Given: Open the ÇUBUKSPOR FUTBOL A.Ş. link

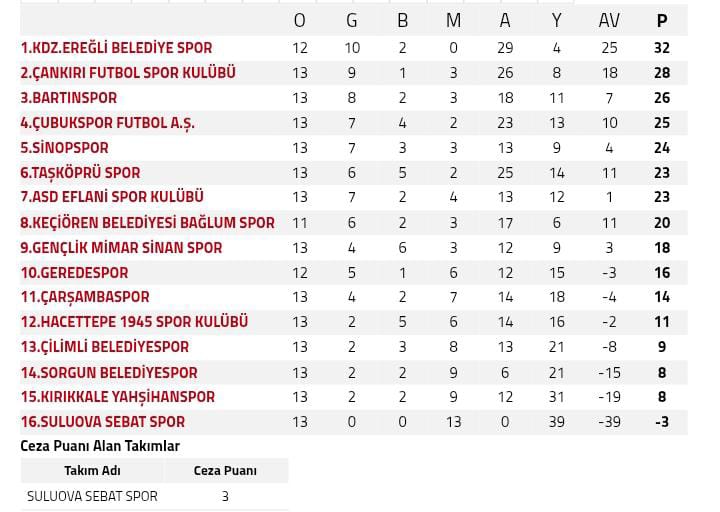Looking at the screenshot, I should (107, 123).
